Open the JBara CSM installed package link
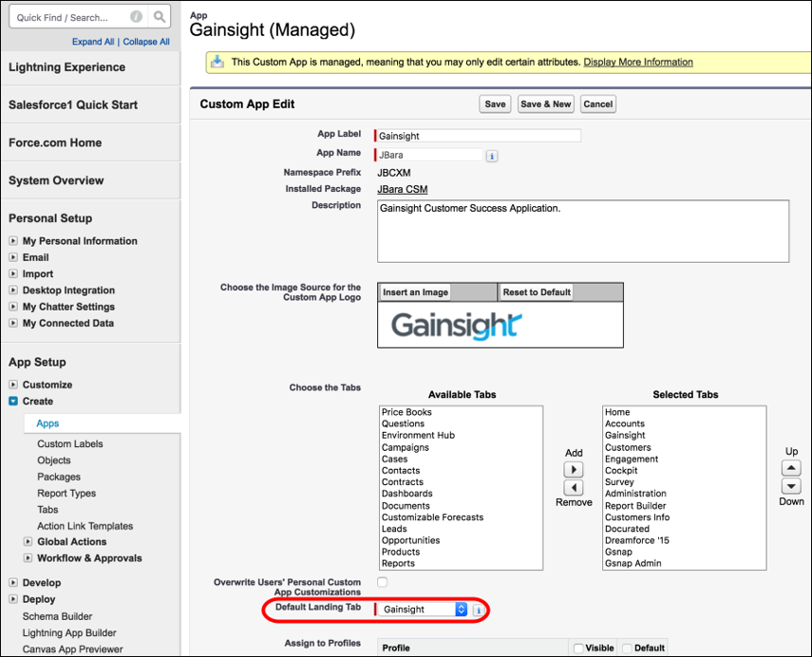812x657 pixels. click(x=403, y=190)
